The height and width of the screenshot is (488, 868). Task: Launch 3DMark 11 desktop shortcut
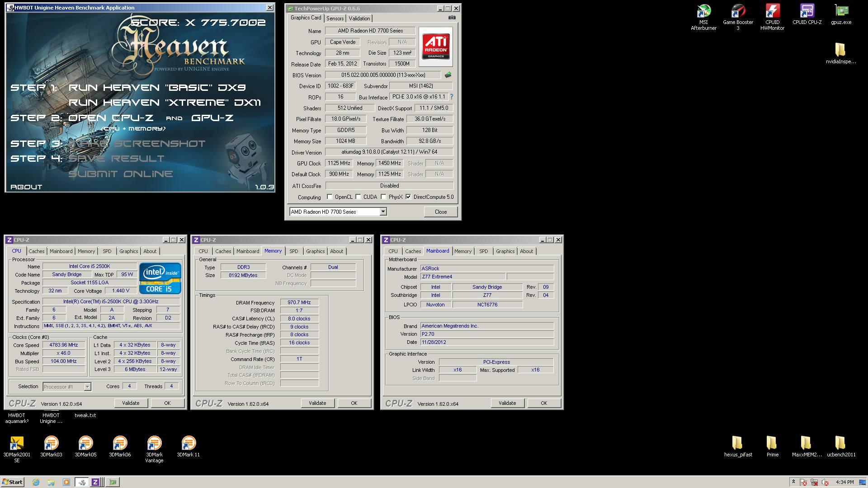point(189,447)
